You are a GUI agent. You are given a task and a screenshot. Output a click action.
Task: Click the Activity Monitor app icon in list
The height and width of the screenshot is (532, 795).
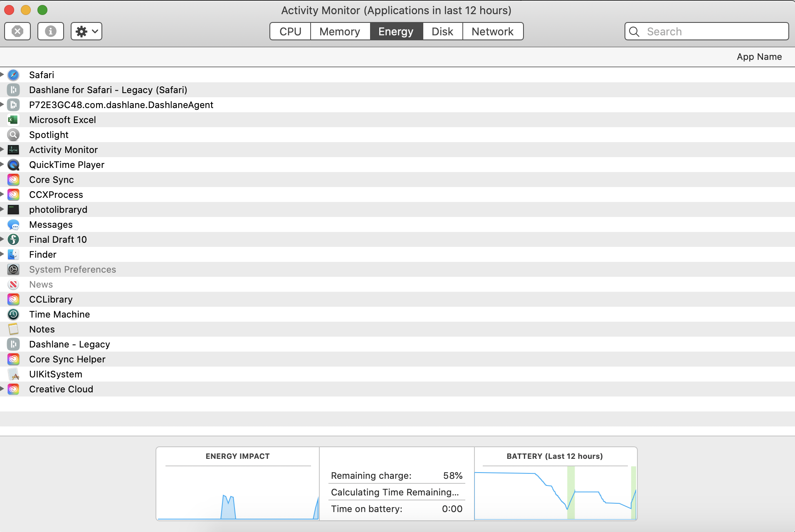[13, 150]
